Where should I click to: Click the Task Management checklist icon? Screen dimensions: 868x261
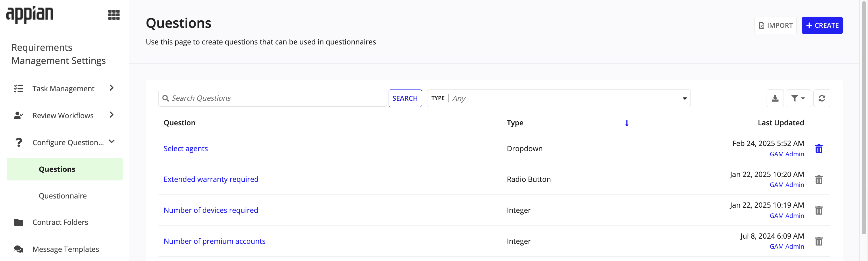pyautogui.click(x=19, y=88)
